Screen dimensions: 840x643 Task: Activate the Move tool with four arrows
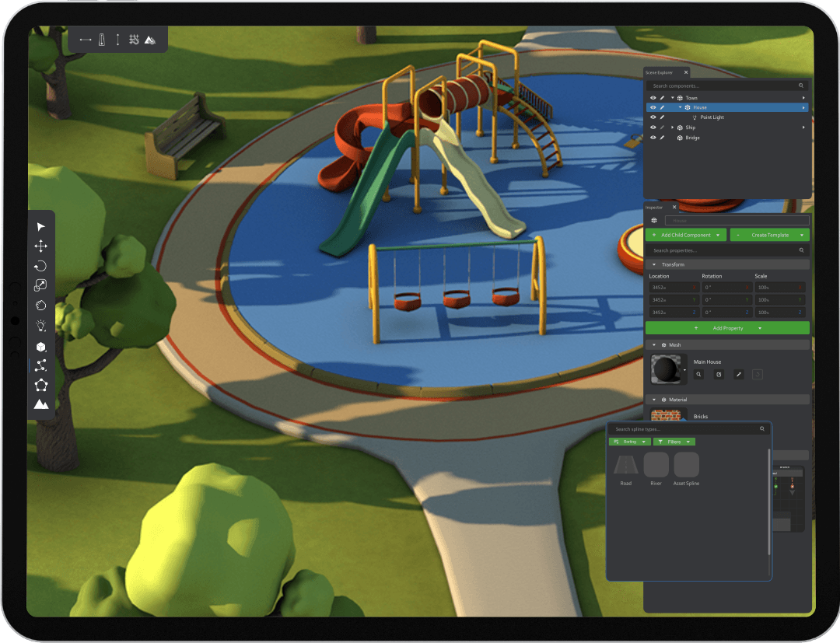(41, 246)
